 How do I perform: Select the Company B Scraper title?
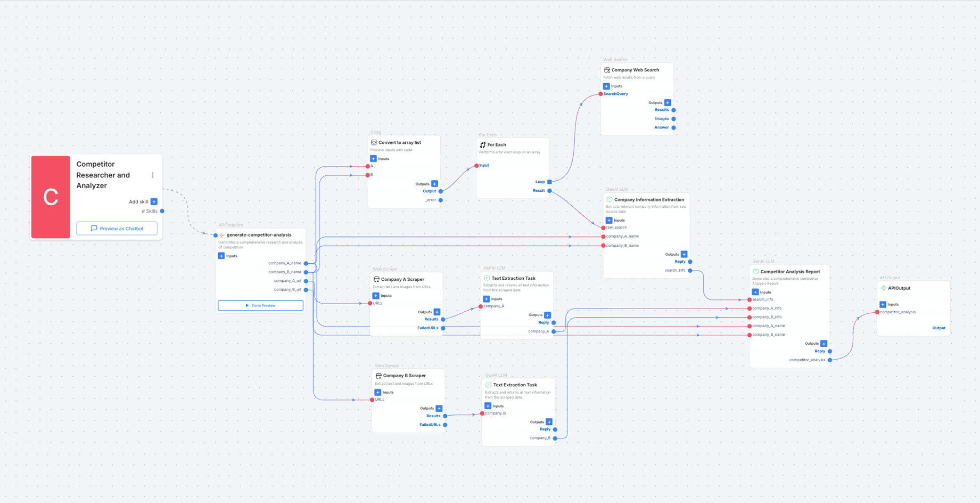point(405,376)
